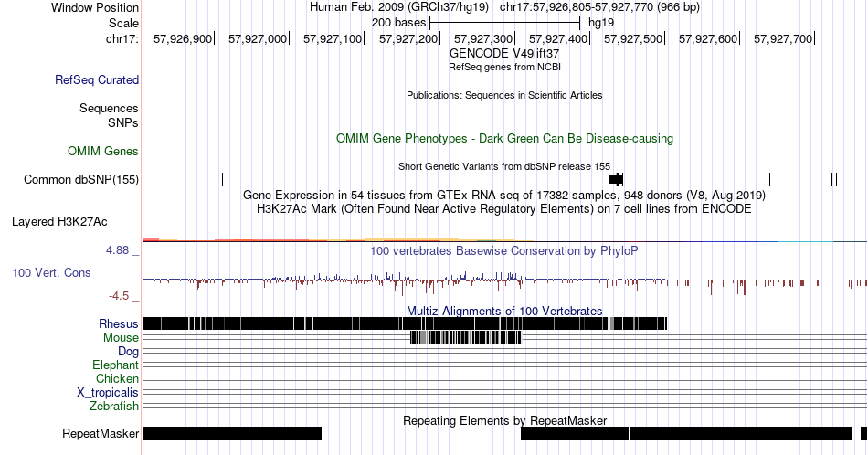
Task: Click the Chicken alignment row label
Action: (117, 378)
